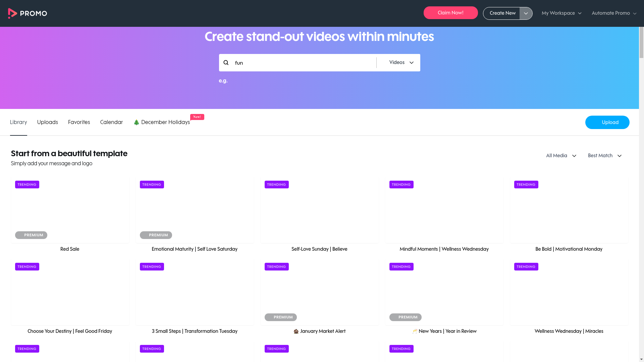
Task: Click 'Wellness Wednesday | Miracles' title
Action: (569, 331)
